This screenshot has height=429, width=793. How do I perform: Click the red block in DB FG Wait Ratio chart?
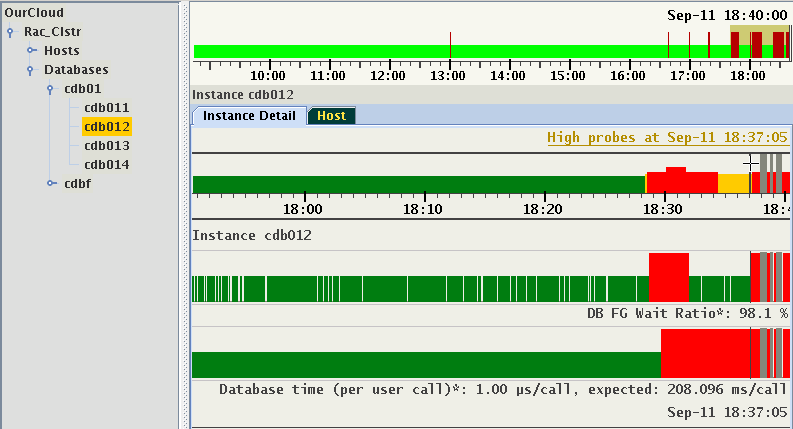coord(669,277)
